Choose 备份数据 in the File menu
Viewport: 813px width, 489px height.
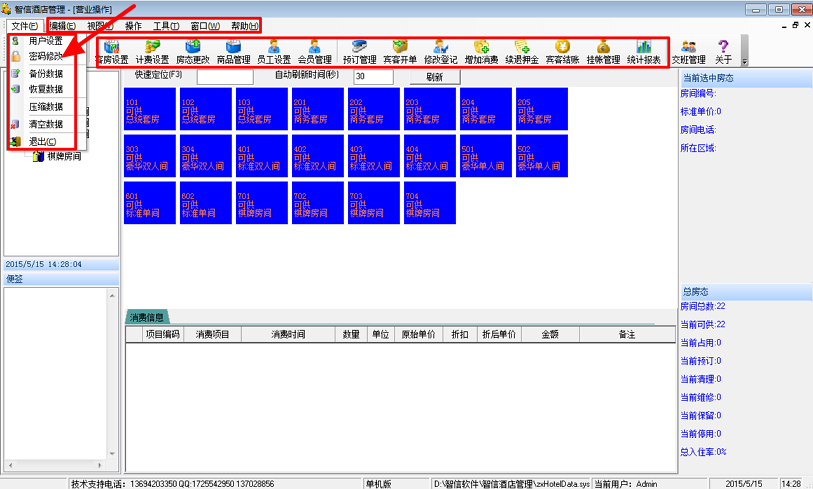pos(46,74)
